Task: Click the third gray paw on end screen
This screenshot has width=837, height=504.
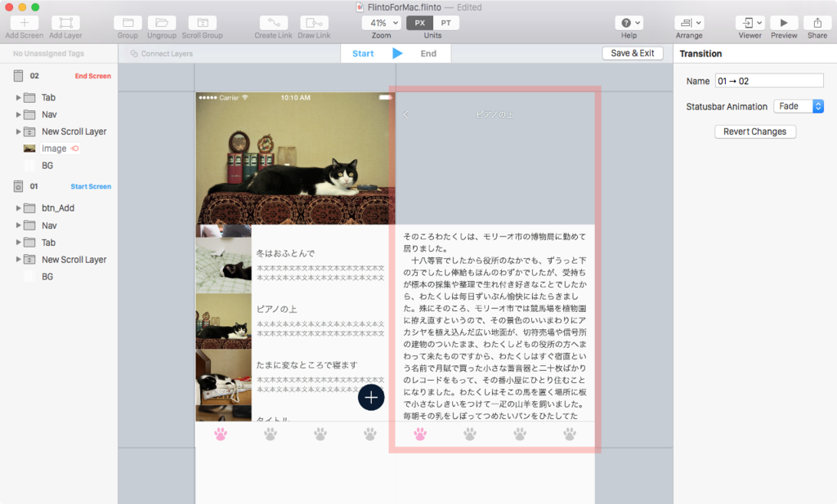Action: point(520,434)
